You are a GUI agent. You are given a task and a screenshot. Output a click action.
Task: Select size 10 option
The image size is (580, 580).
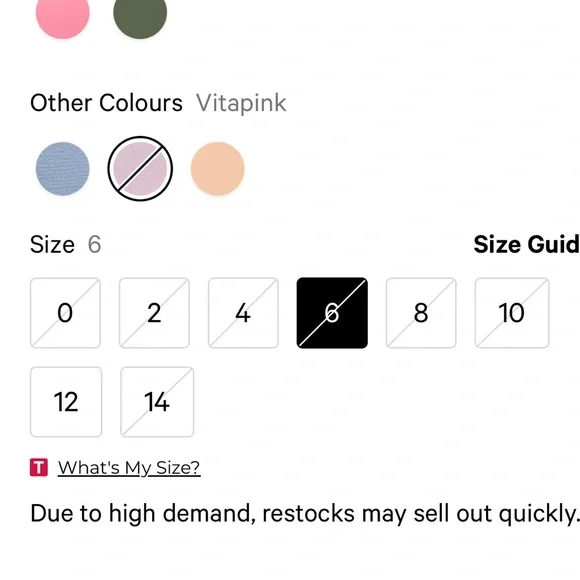coord(512,313)
